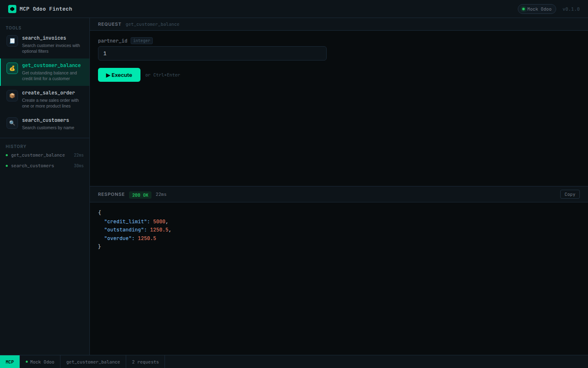Run the request with Execute button

click(119, 75)
